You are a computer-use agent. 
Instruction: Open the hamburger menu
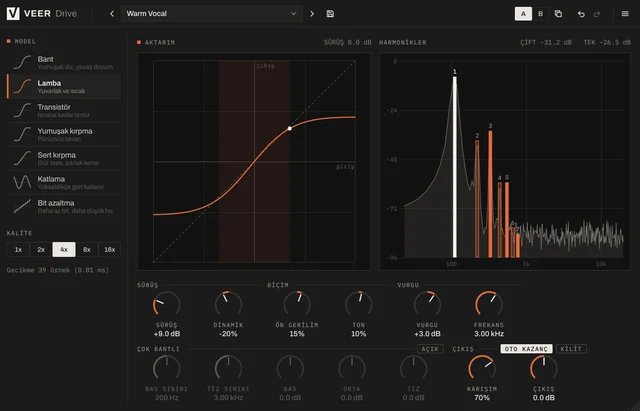pos(625,13)
